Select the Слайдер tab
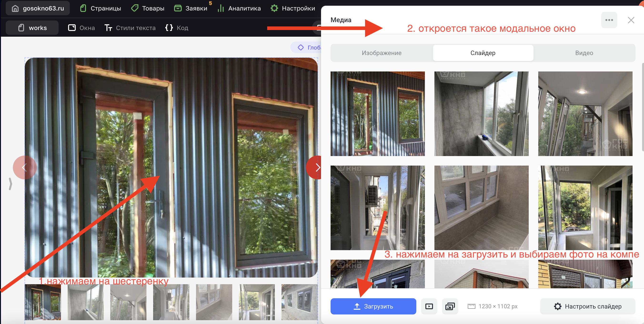This screenshot has height=324, width=644. click(483, 53)
